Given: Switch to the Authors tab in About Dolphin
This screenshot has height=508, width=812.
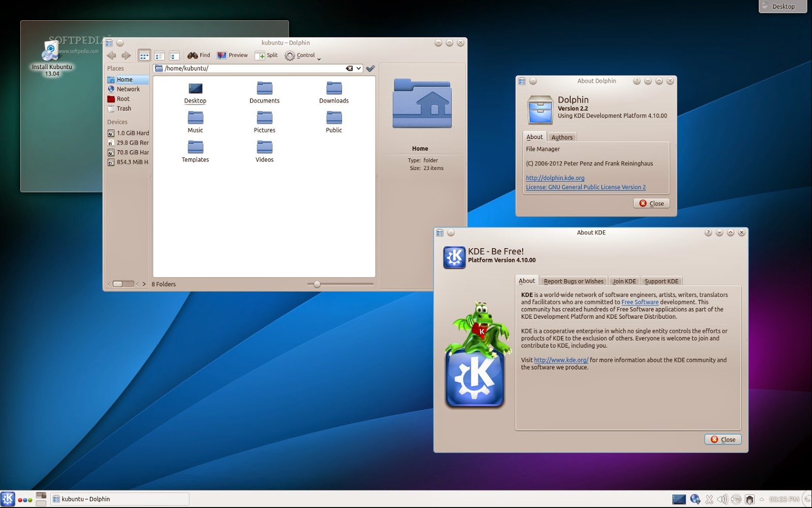Looking at the screenshot, I should point(562,137).
